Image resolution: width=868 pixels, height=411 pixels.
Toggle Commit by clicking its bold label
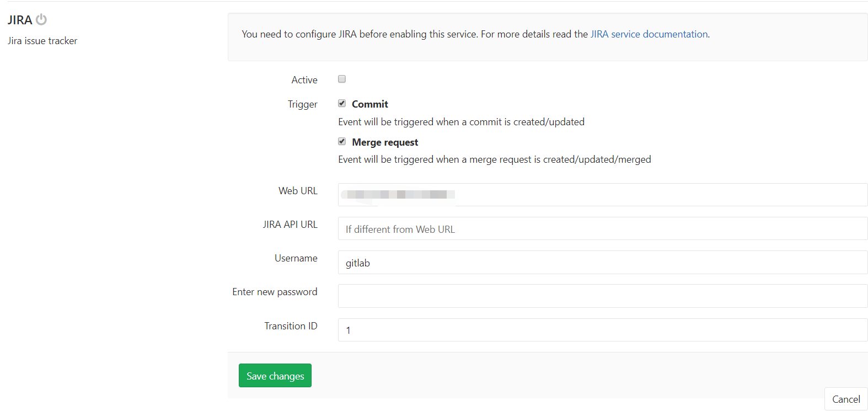coord(369,104)
